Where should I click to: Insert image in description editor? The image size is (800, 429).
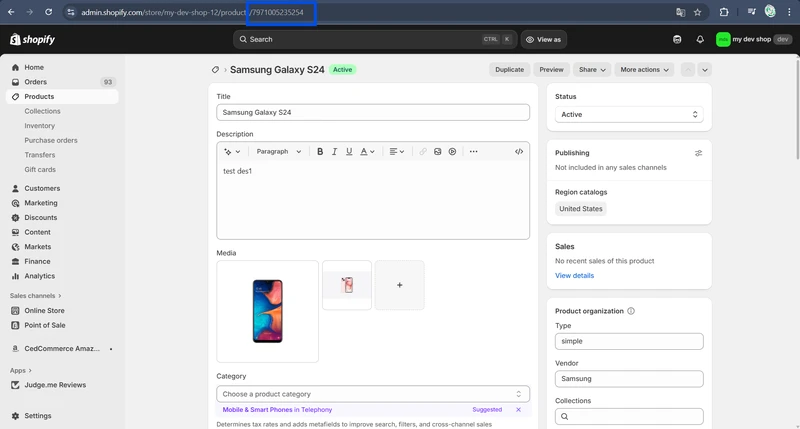pos(438,152)
